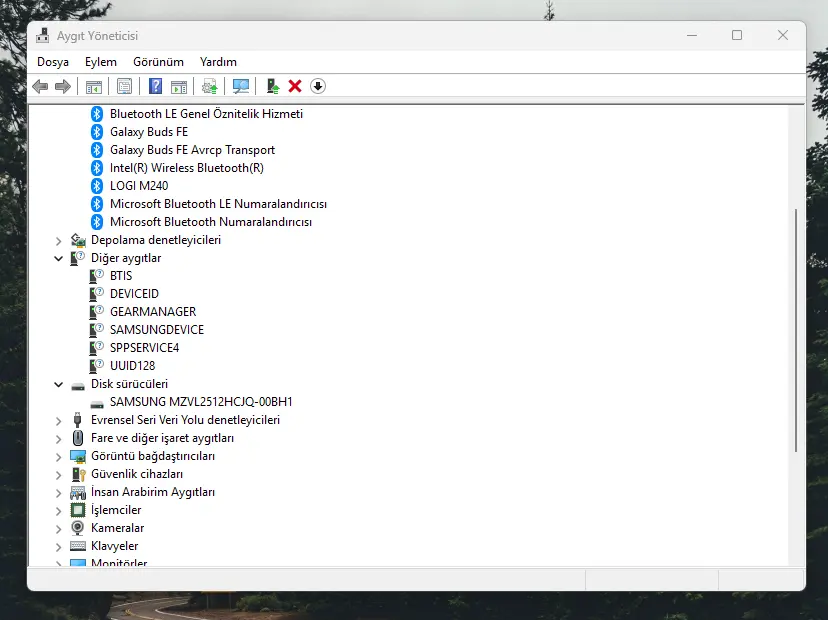The height and width of the screenshot is (620, 828).
Task: Click the Forward arrow in toolbar
Action: point(63,86)
